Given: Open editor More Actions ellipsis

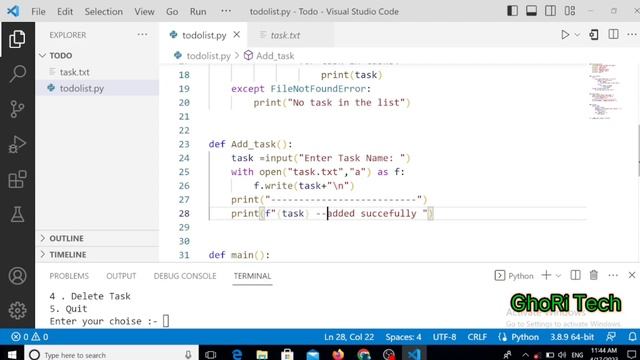Looking at the screenshot, I should tap(631, 35).
